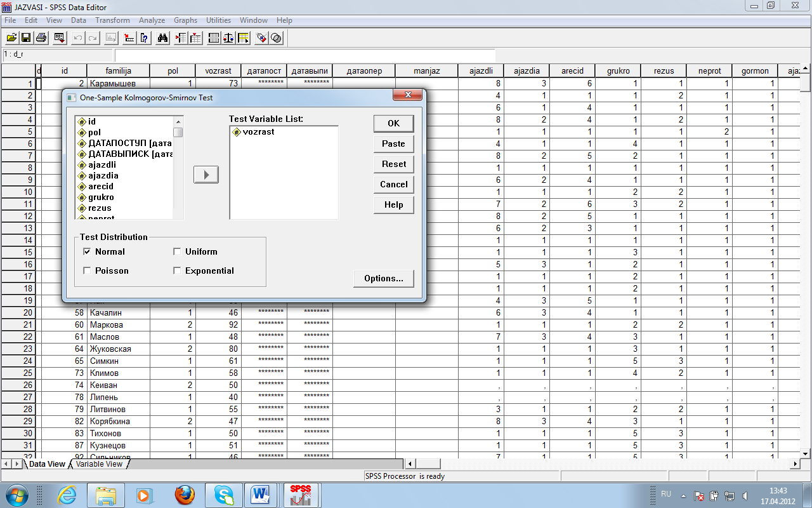The image size is (812, 508).
Task: Select row number 25 header
Action: click(17, 373)
